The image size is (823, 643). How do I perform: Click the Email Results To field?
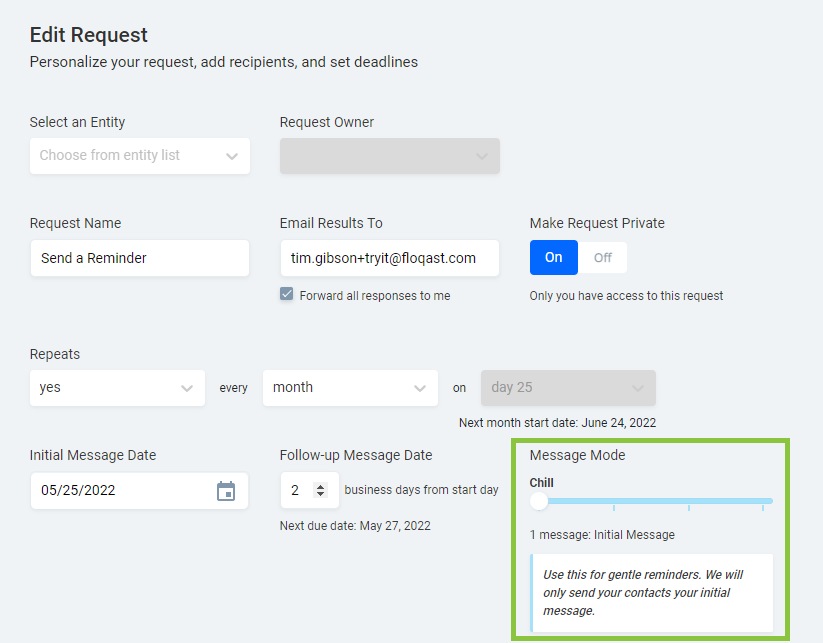[389, 258]
